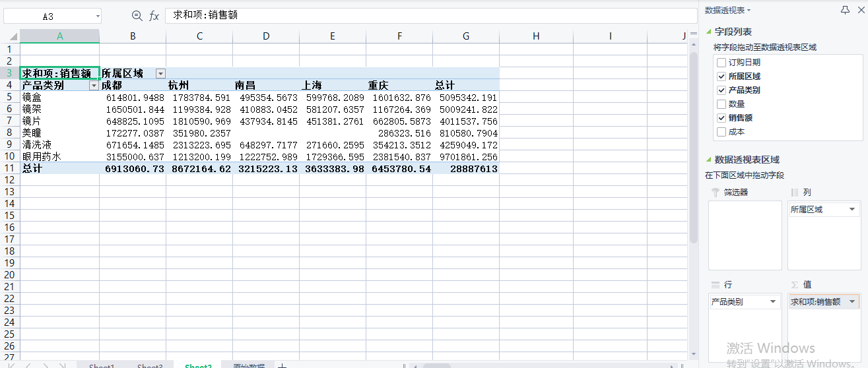Click the cell labeled 清洗液

pos(60,144)
